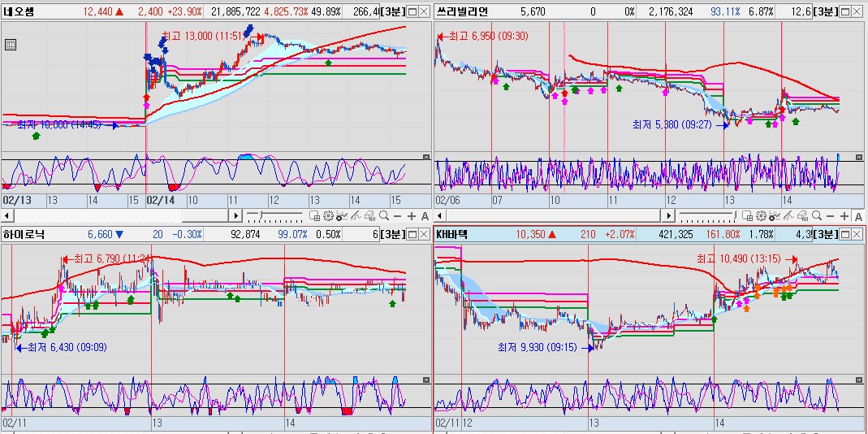Activate the magnifier zoom icon in 네오셈 toolbar
The height and width of the screenshot is (434, 868).
pos(384,215)
